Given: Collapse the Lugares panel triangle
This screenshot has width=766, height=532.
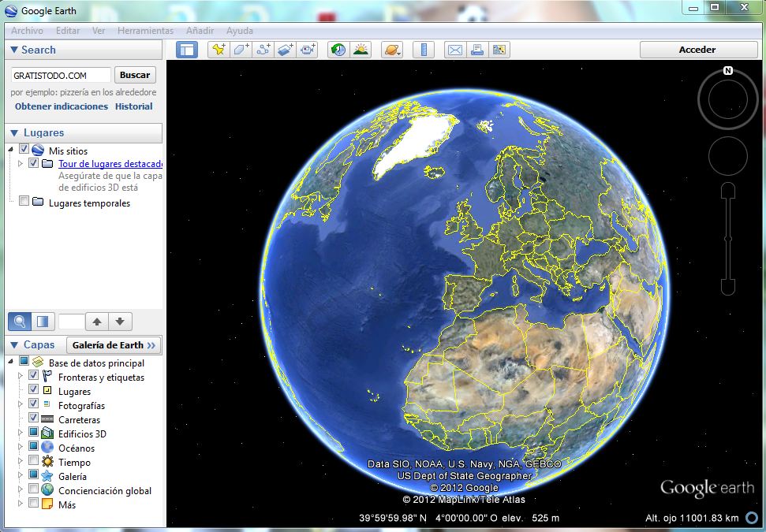Looking at the screenshot, I should click(14, 132).
